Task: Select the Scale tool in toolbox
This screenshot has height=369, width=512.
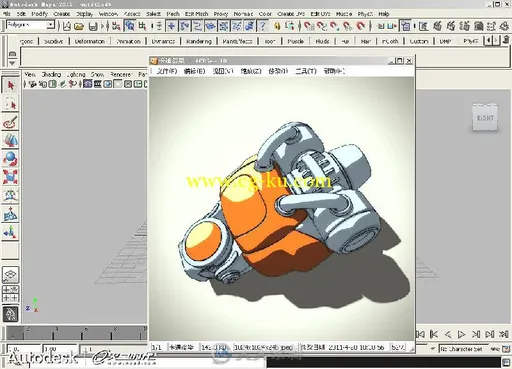Action: tap(10, 177)
